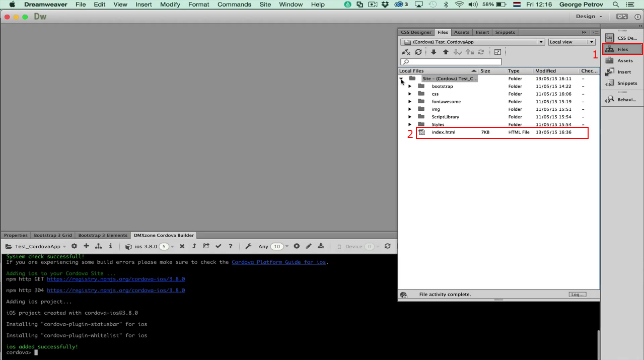Click the info icon in Cordova Builder toolbar
Viewport: 644px width, 360px height.
click(x=110, y=246)
